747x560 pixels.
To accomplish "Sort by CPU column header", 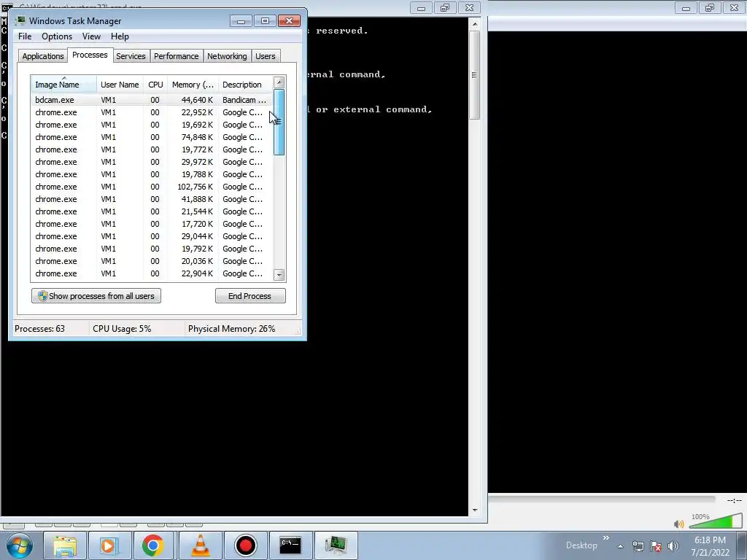I will pos(155,85).
